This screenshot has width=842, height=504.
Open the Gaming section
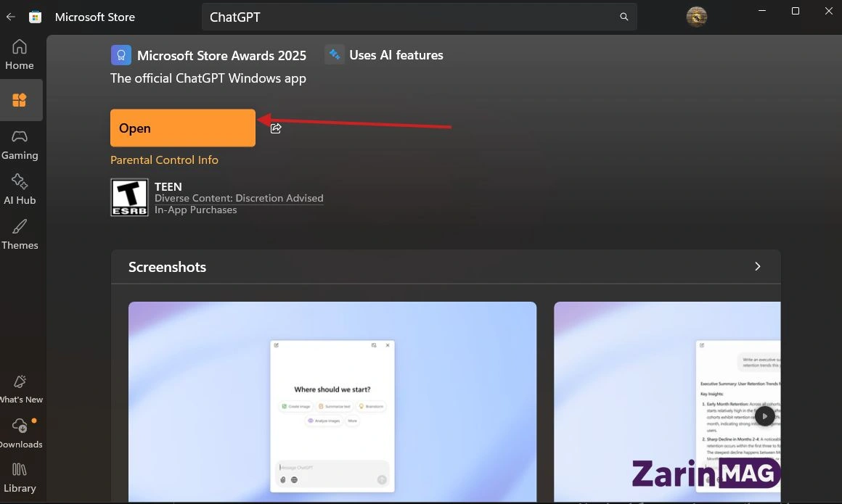[x=20, y=145]
